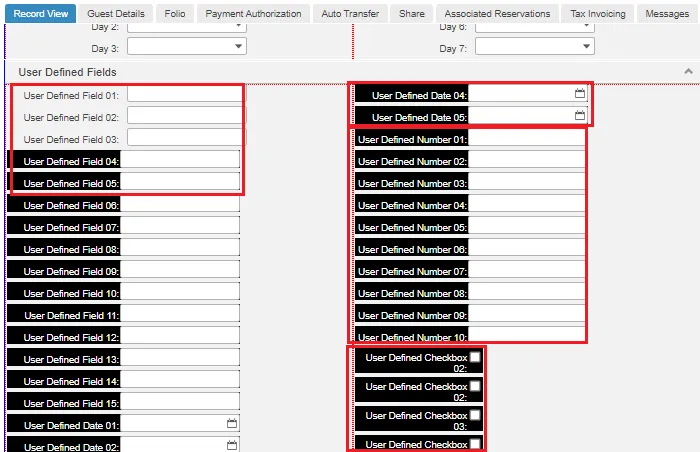Switch to the Tax Invoicing tab

(598, 14)
